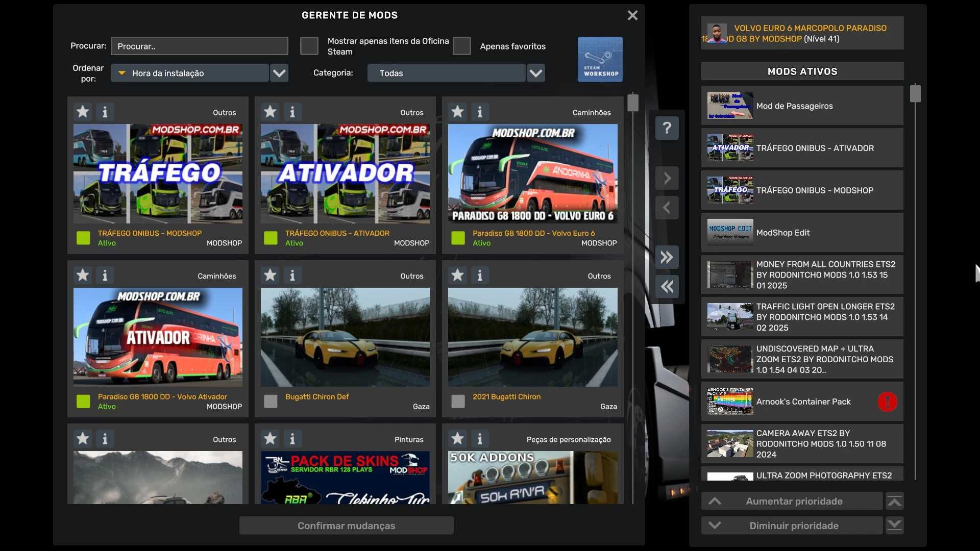Open info for Bugatti Chiron Def mod
This screenshot has height=551, width=980.
click(x=292, y=275)
